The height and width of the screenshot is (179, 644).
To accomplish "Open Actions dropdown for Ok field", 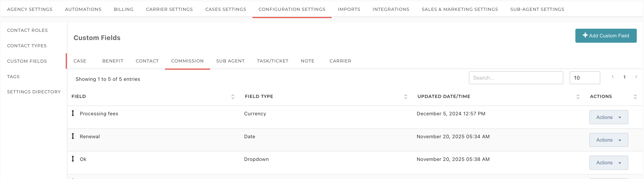I will (608, 163).
